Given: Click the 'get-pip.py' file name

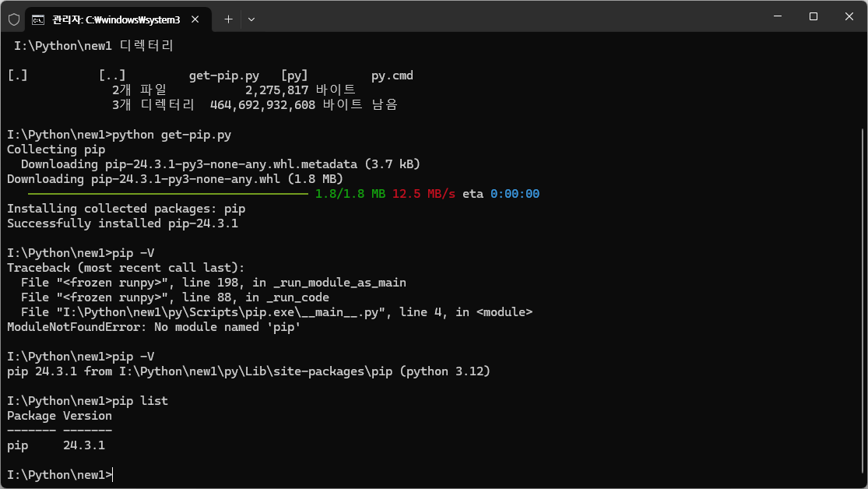Looking at the screenshot, I should click(224, 76).
